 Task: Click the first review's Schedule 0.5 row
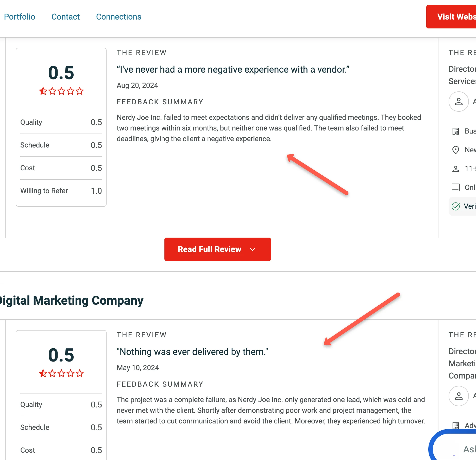[x=61, y=145]
